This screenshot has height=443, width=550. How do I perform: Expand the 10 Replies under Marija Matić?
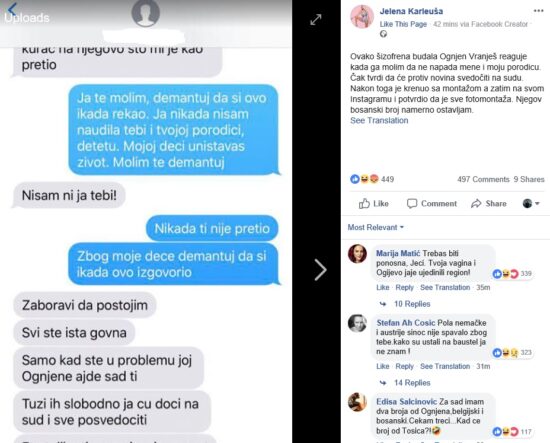pos(412,304)
